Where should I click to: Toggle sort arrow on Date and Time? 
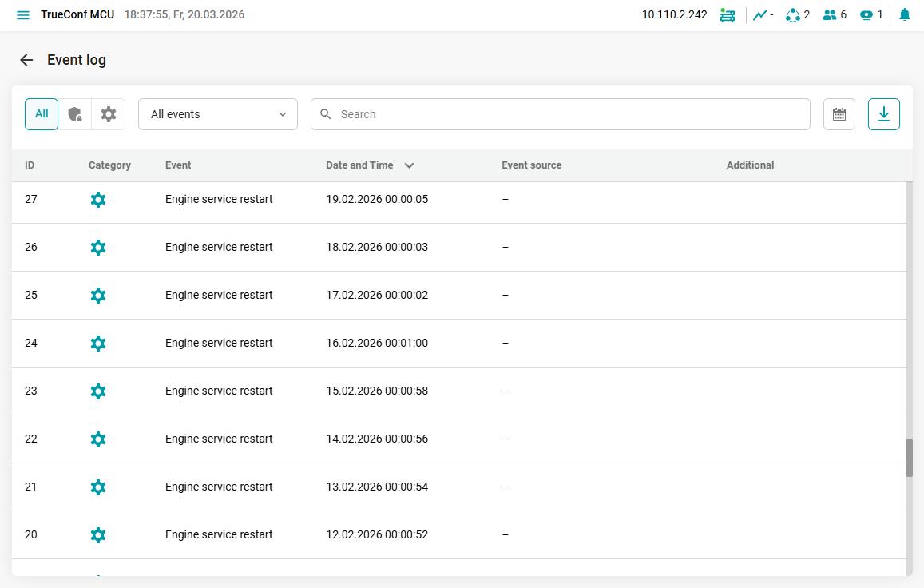click(x=410, y=165)
